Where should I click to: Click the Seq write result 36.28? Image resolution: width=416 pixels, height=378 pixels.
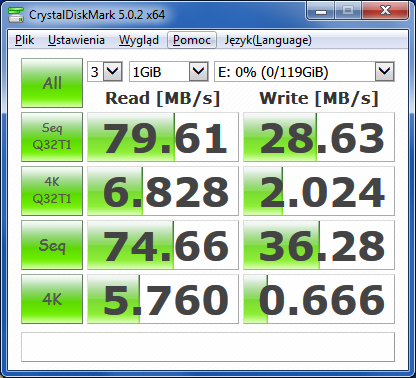pos(319,245)
